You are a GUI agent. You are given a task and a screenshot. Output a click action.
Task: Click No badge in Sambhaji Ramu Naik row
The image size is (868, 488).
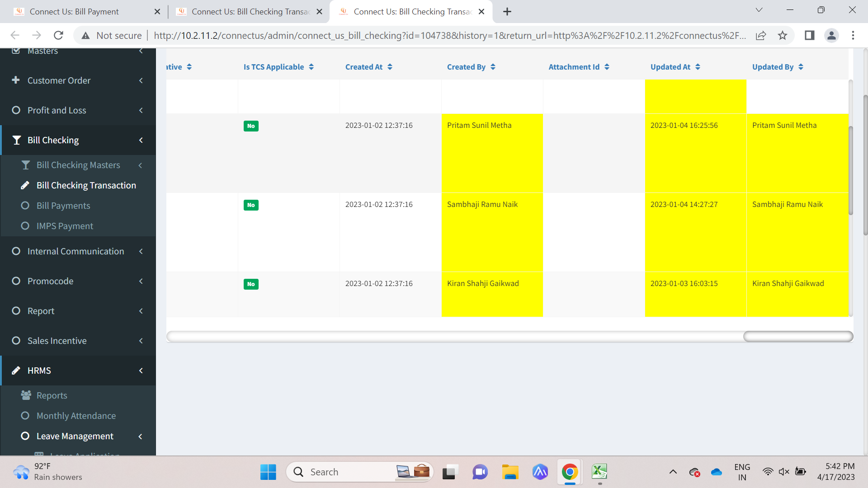point(251,205)
